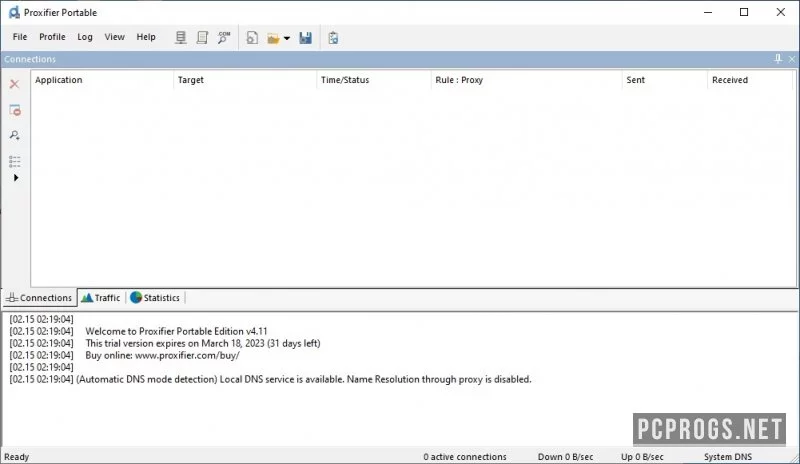Select the Connections tab
The image size is (800, 464).
pyautogui.click(x=40, y=298)
